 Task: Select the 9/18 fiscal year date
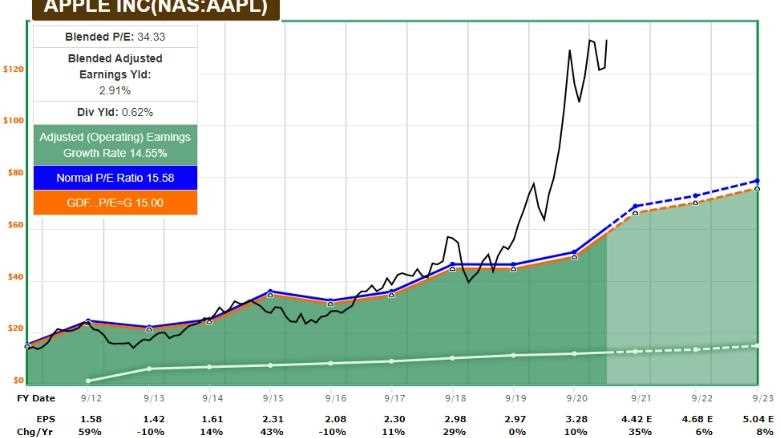tap(455, 398)
